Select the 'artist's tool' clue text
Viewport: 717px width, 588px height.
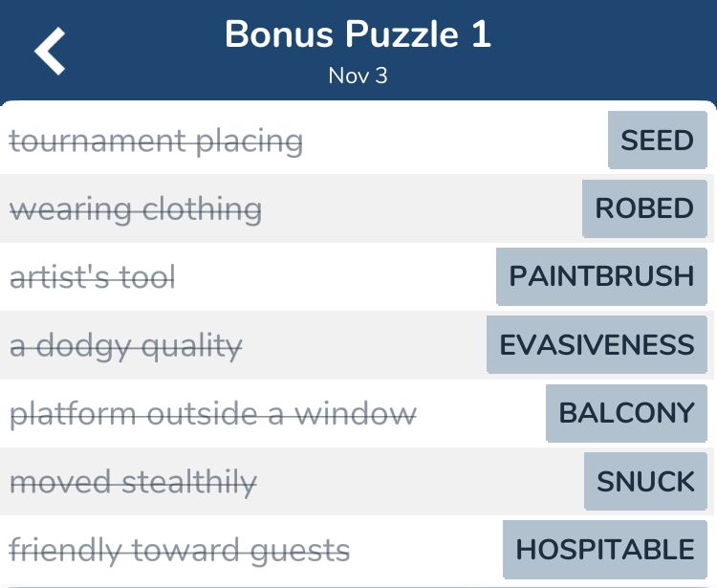pos(93,277)
